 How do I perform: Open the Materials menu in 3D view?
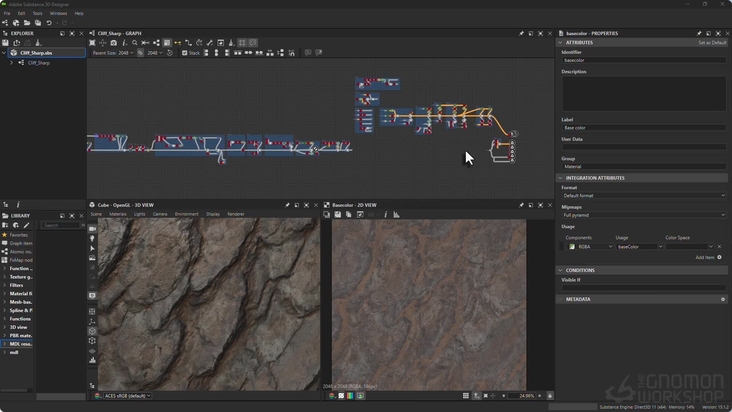(x=118, y=214)
